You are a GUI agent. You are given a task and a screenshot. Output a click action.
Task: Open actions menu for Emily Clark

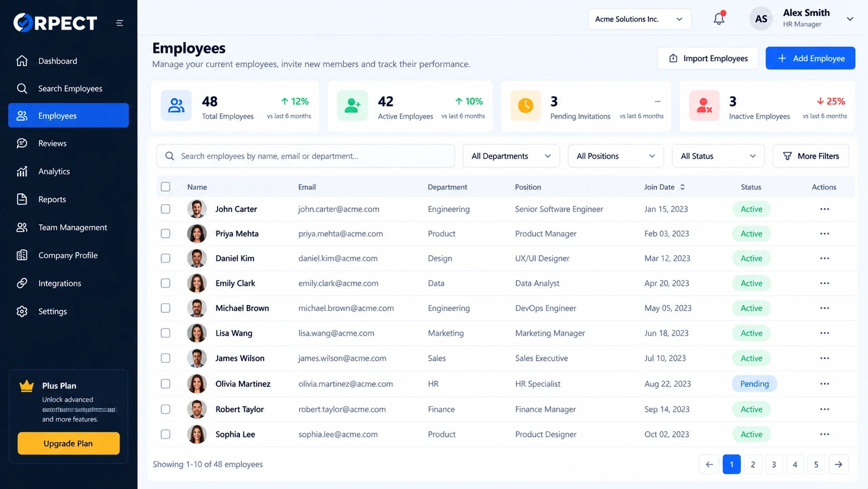coord(824,283)
